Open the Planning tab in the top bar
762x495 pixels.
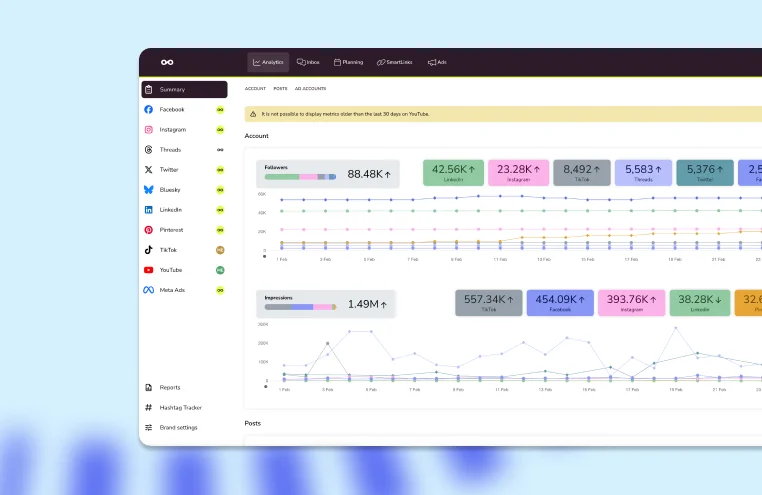point(349,62)
